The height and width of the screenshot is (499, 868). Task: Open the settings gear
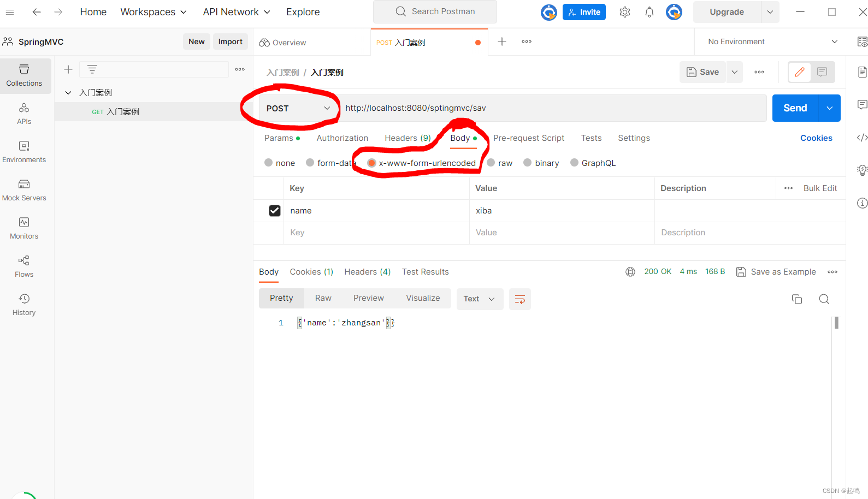tap(625, 12)
